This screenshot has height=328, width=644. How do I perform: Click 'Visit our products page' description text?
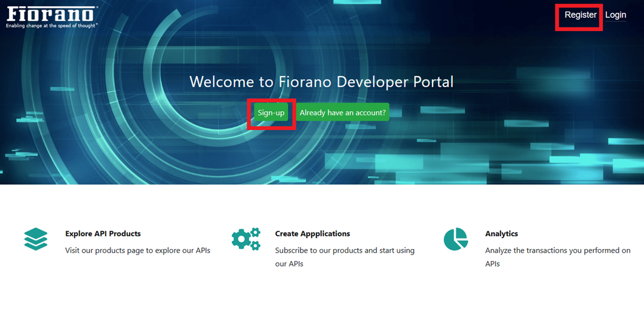click(x=137, y=250)
